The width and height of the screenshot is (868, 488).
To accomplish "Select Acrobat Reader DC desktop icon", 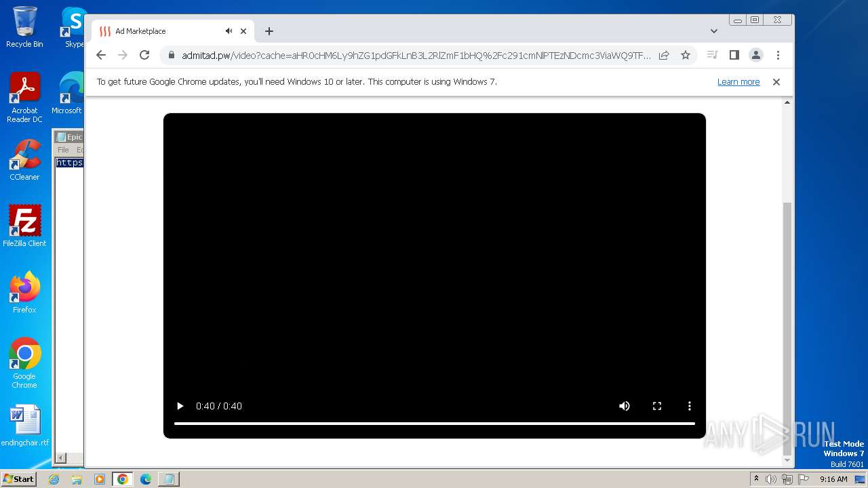I will point(24,98).
